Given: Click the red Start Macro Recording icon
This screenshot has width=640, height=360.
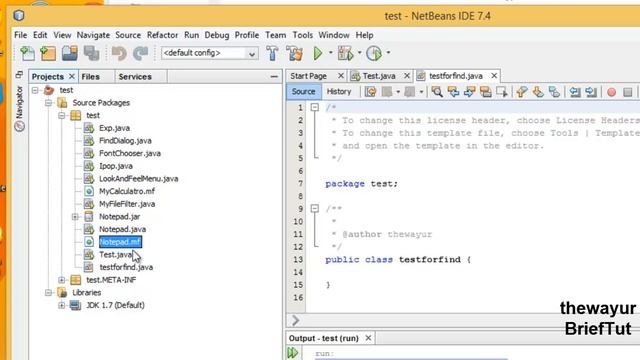Looking at the screenshot, I should tap(611, 92).
